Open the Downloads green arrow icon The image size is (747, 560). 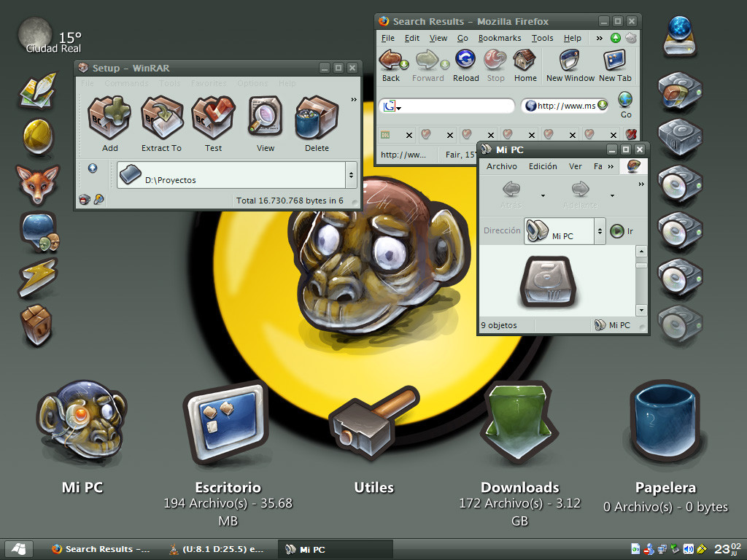point(519,423)
